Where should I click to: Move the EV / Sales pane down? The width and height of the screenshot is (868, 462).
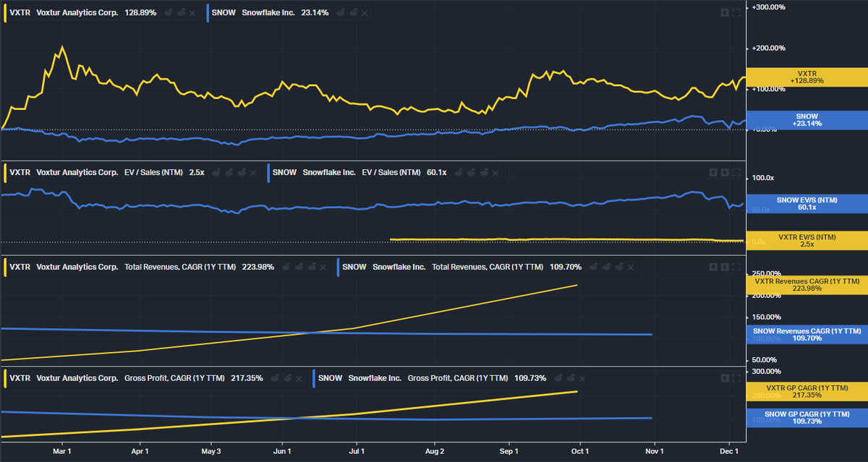[x=726, y=173]
